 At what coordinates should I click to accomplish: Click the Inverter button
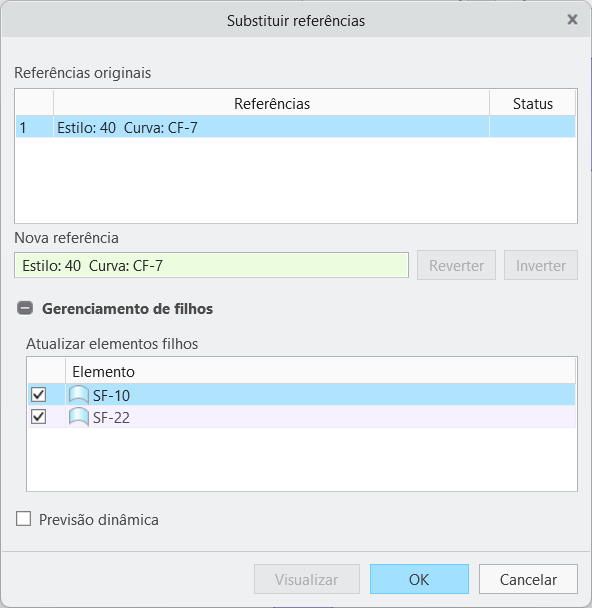(541, 265)
